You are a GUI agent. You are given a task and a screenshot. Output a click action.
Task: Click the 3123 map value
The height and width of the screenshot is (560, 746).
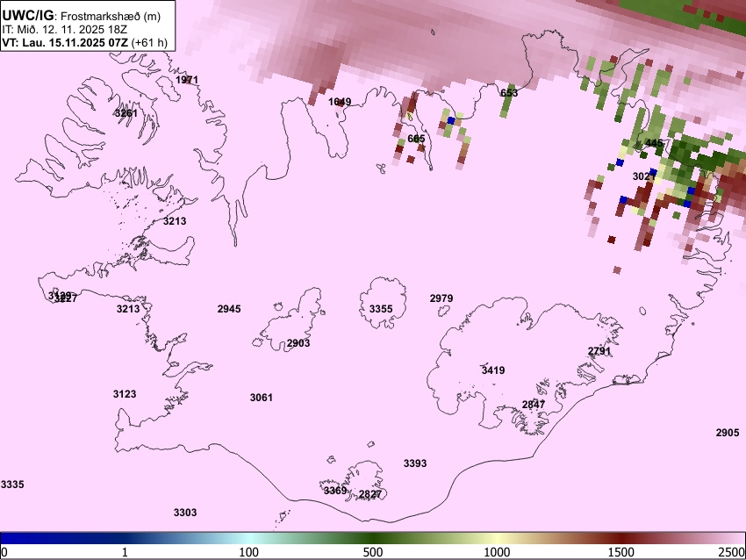(x=125, y=394)
